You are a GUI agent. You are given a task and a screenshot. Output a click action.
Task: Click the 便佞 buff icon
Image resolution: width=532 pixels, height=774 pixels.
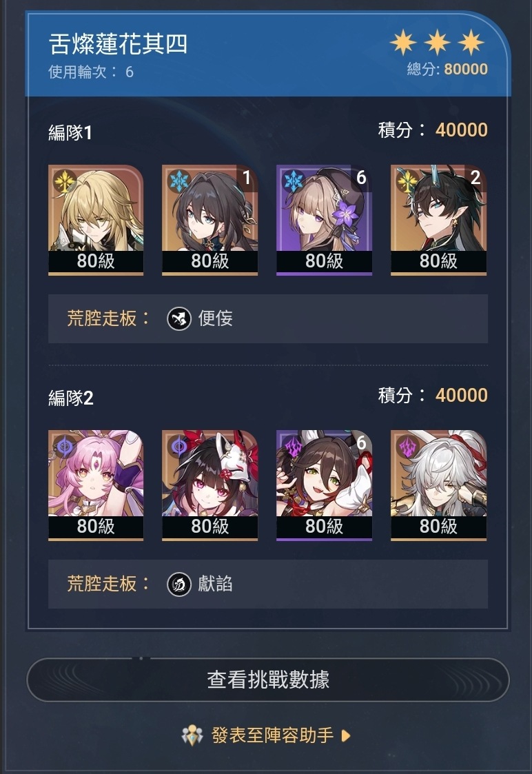[x=179, y=318]
